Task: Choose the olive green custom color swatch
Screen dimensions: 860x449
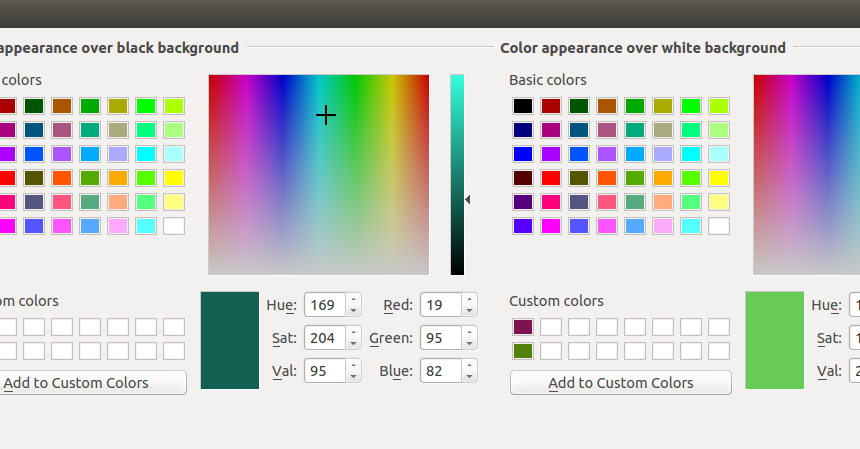Action: [x=523, y=351]
